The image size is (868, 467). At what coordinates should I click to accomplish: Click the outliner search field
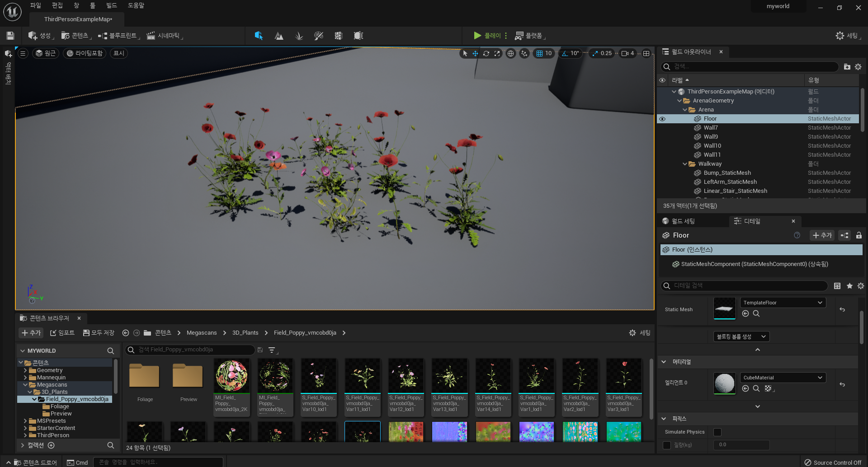pyautogui.click(x=750, y=67)
